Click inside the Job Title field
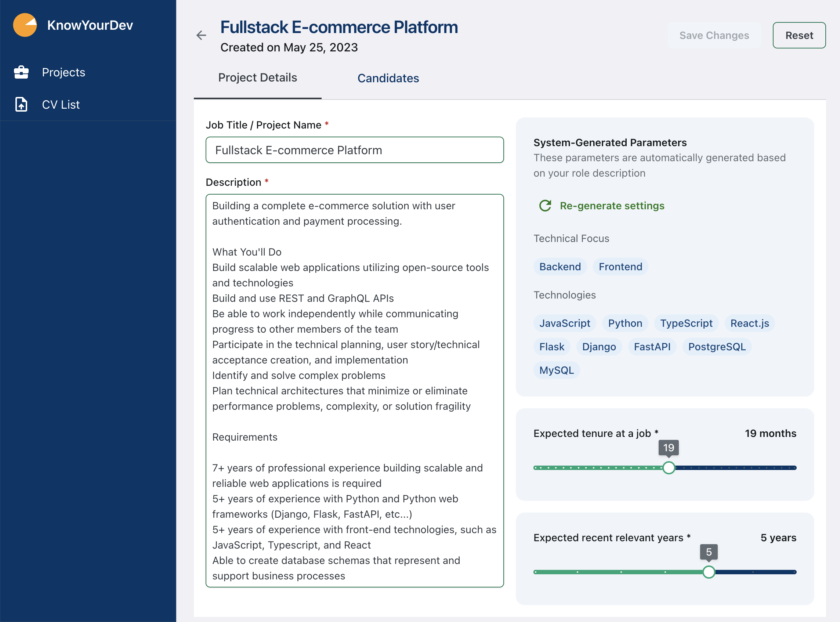The image size is (840, 622). point(354,150)
